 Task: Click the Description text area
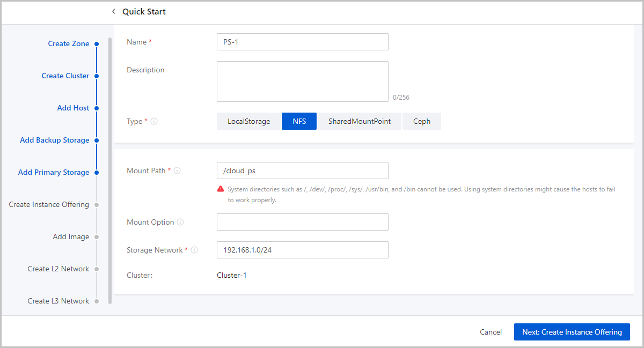point(302,82)
